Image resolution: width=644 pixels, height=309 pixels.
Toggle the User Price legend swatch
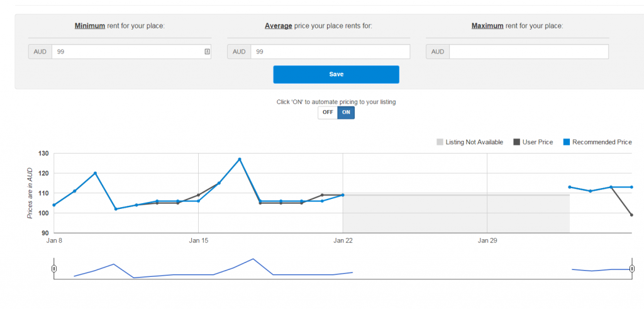pyautogui.click(x=517, y=142)
